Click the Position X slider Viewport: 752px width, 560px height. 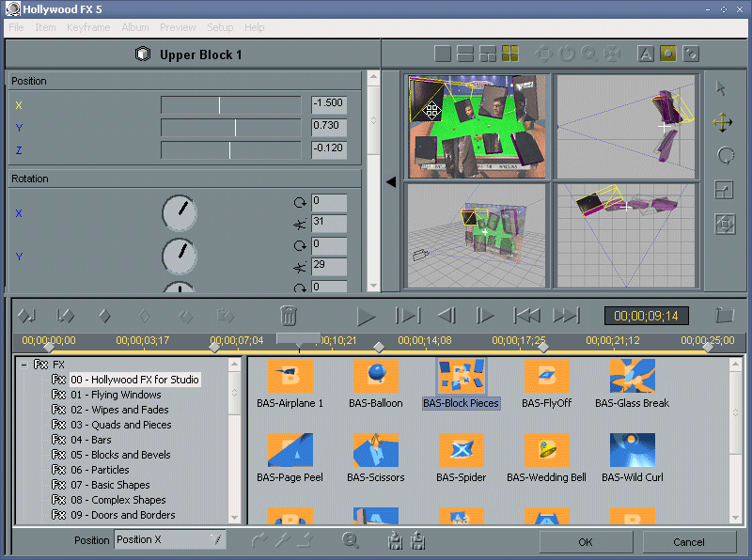tap(230, 105)
